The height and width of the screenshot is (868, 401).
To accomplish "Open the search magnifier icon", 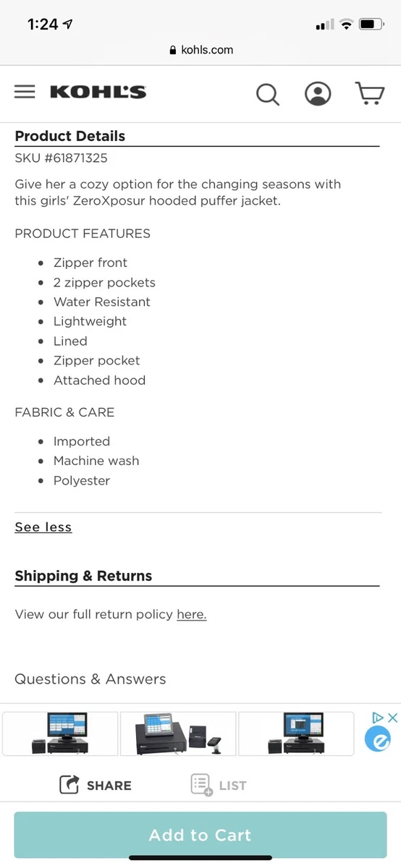I will tap(268, 94).
